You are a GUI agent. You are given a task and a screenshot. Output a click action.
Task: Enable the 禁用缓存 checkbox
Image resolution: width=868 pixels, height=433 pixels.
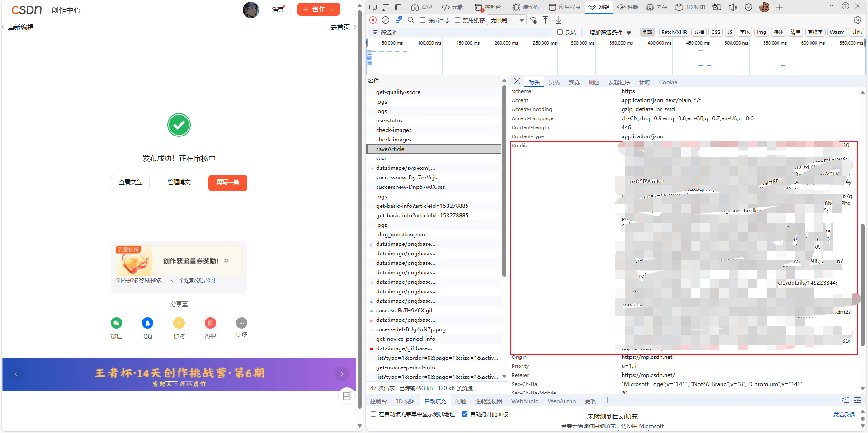(x=458, y=20)
